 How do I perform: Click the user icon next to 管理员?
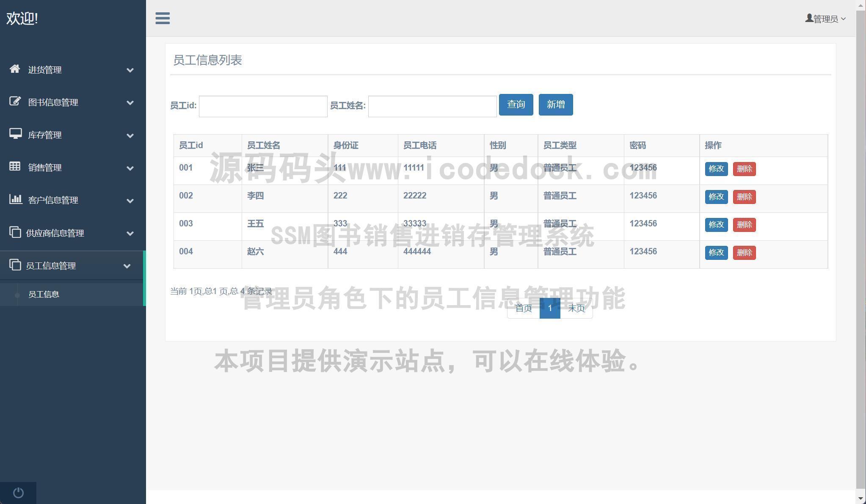[809, 18]
